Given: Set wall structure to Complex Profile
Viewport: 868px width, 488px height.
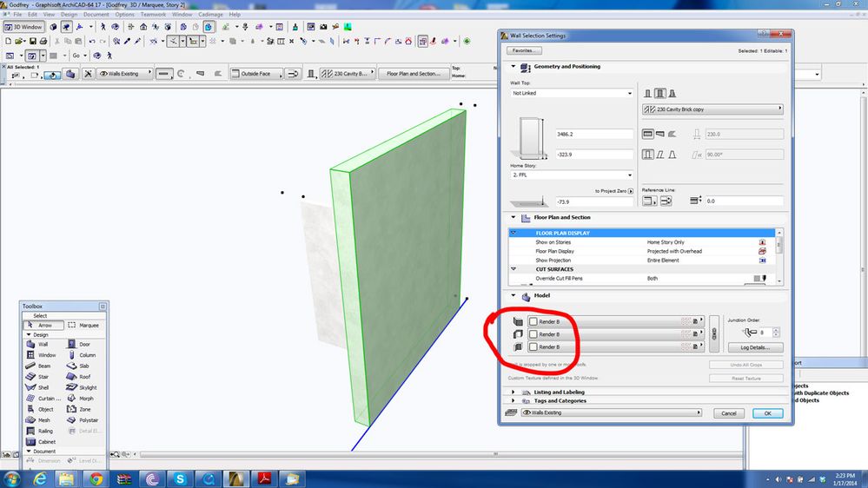Looking at the screenshot, I should pos(672,94).
